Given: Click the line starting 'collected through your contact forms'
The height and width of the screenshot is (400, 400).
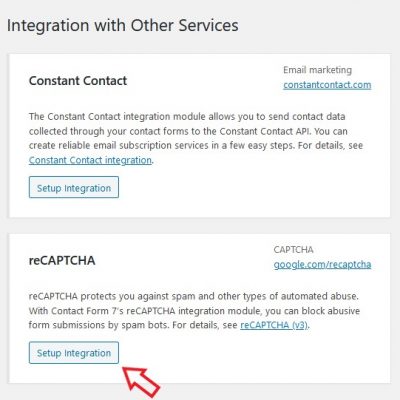Looking at the screenshot, I should (x=188, y=131).
